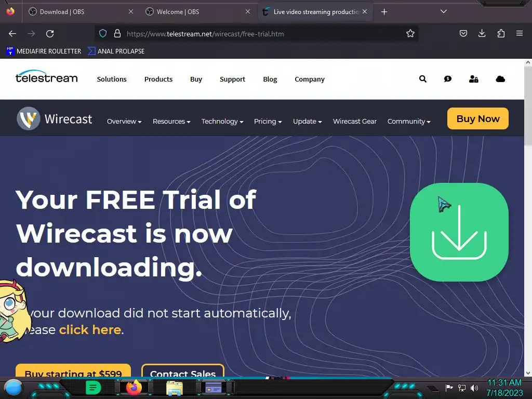Open the Solutions menu
The width and height of the screenshot is (532, 399).
click(x=112, y=79)
